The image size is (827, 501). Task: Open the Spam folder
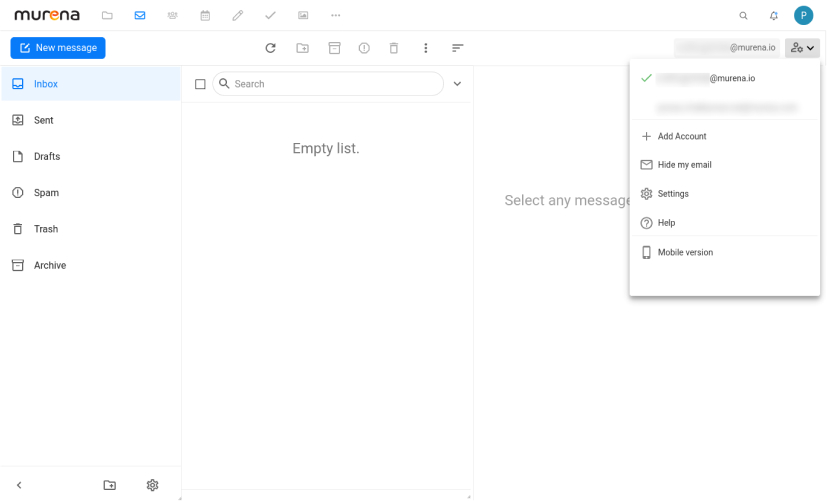(x=46, y=193)
